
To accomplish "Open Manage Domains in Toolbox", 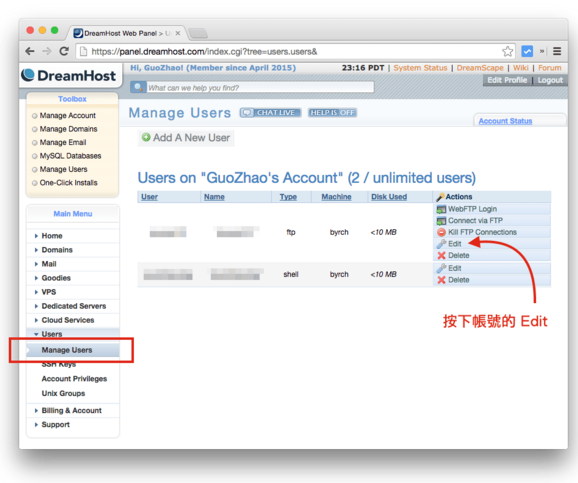I will pos(68,129).
